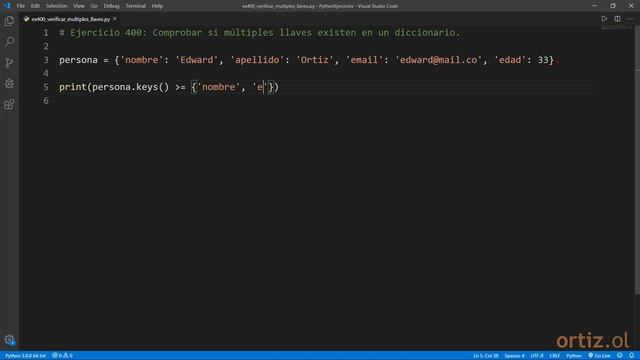Click the 'edward@mail.co' string value

(x=438, y=60)
